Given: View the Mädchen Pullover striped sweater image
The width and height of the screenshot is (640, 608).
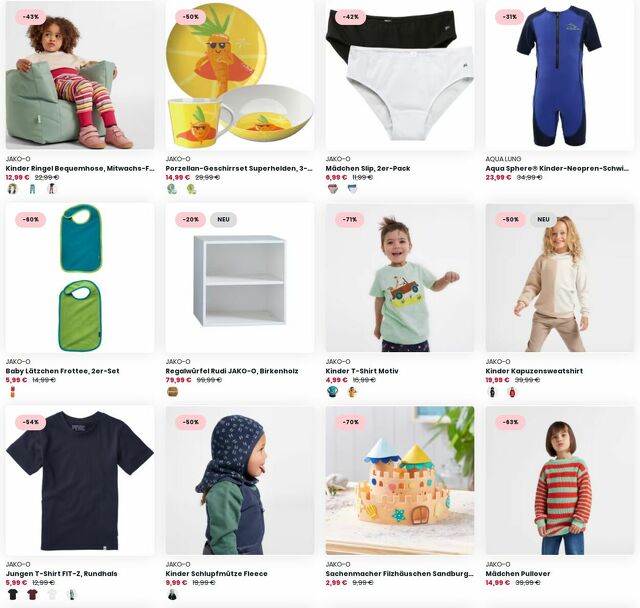Looking at the screenshot, I should coord(560,480).
